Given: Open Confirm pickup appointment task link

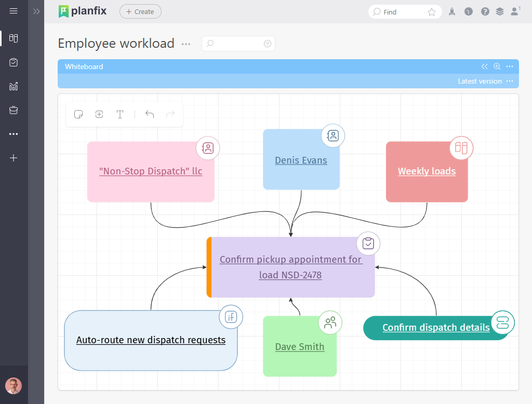Looking at the screenshot, I should (291, 267).
